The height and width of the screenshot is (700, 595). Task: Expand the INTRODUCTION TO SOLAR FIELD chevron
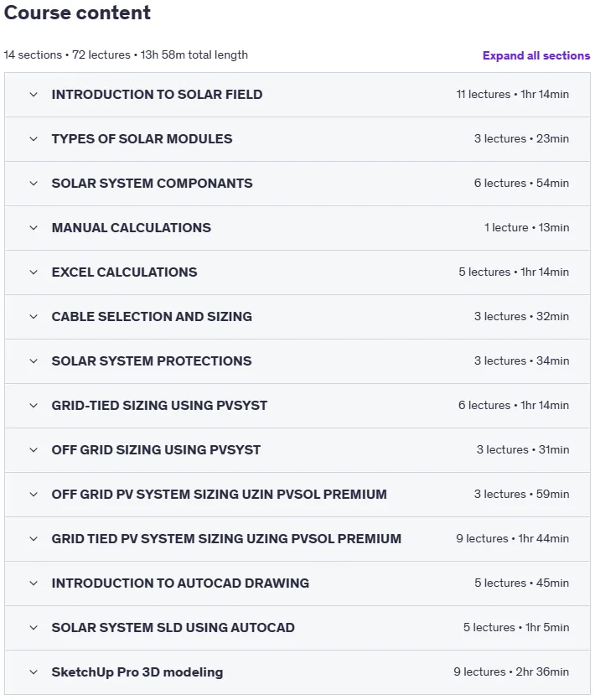pyautogui.click(x=34, y=95)
